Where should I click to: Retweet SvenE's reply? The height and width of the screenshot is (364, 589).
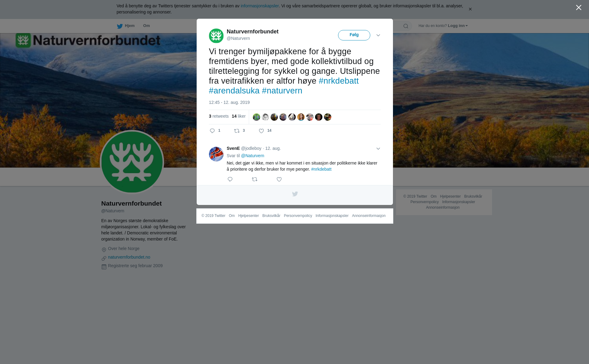coord(255,179)
